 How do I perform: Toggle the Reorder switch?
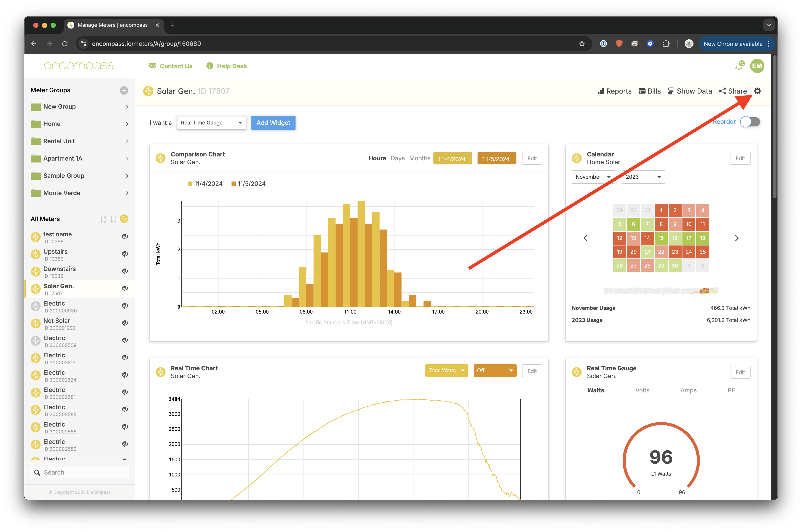point(750,122)
